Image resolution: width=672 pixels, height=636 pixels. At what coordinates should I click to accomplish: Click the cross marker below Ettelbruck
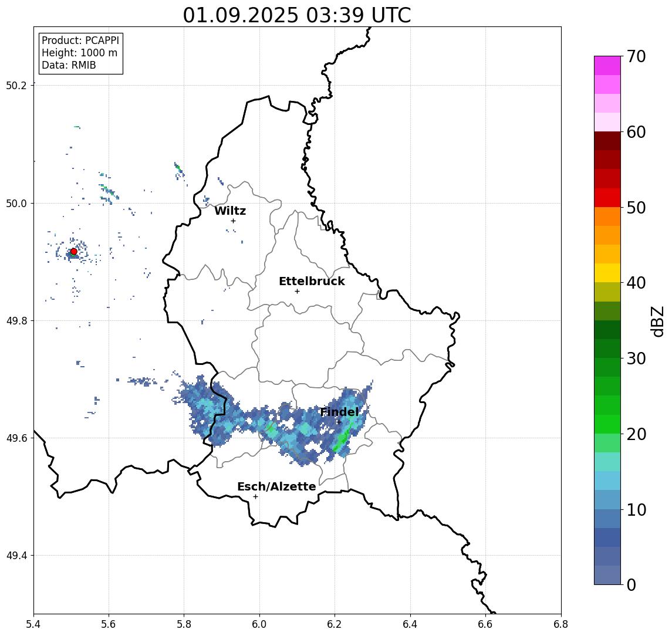tap(297, 292)
